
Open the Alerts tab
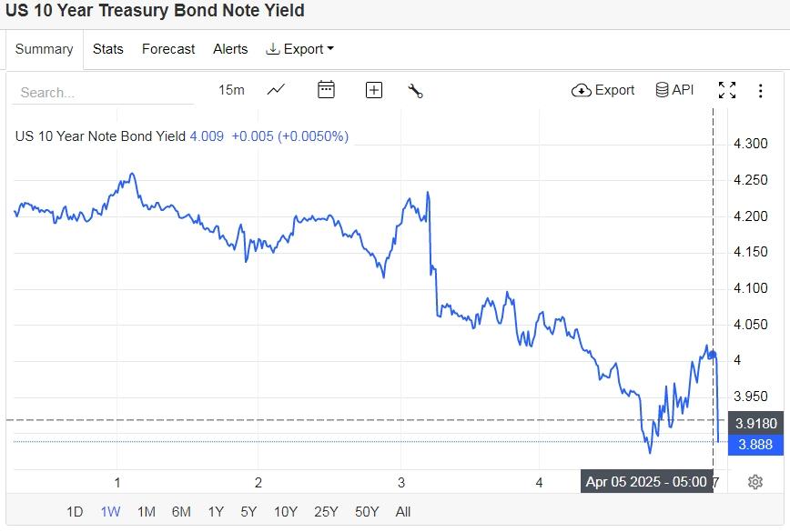[230, 49]
